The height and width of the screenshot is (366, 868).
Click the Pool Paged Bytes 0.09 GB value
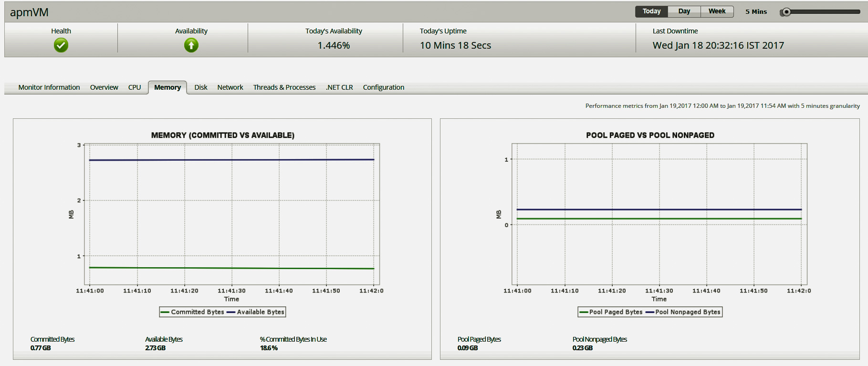pyautogui.click(x=468, y=348)
